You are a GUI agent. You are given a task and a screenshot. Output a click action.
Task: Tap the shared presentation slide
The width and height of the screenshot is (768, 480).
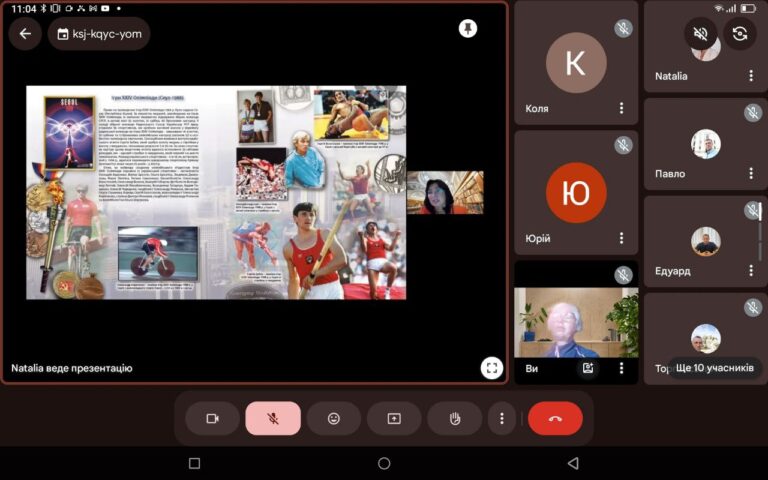216,192
